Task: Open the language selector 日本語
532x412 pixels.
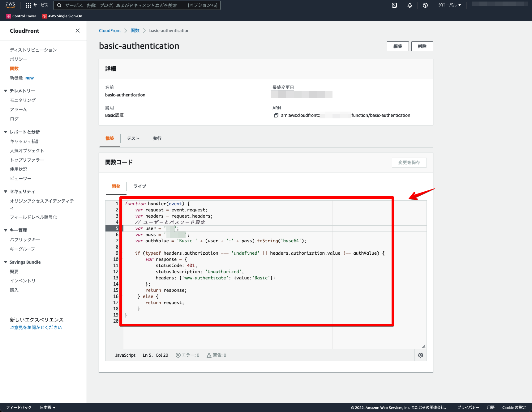Action: (48, 407)
